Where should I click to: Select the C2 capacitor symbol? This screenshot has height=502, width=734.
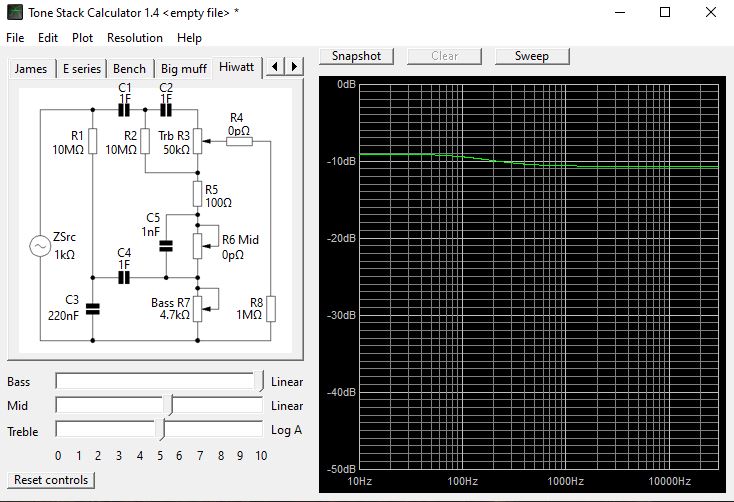pos(166,110)
